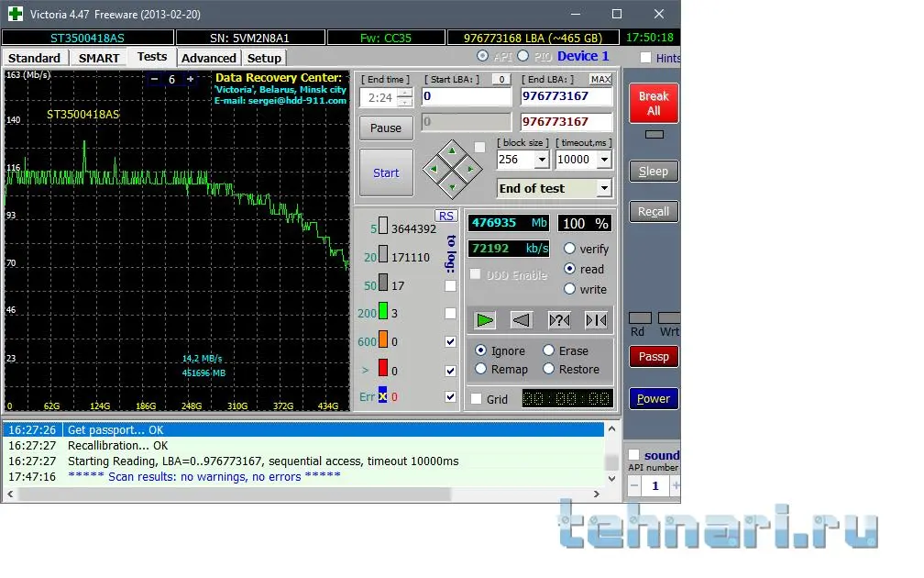Screen dimensions: 924x578
Task: Enable the Grid checkbox
Action: tap(476, 399)
